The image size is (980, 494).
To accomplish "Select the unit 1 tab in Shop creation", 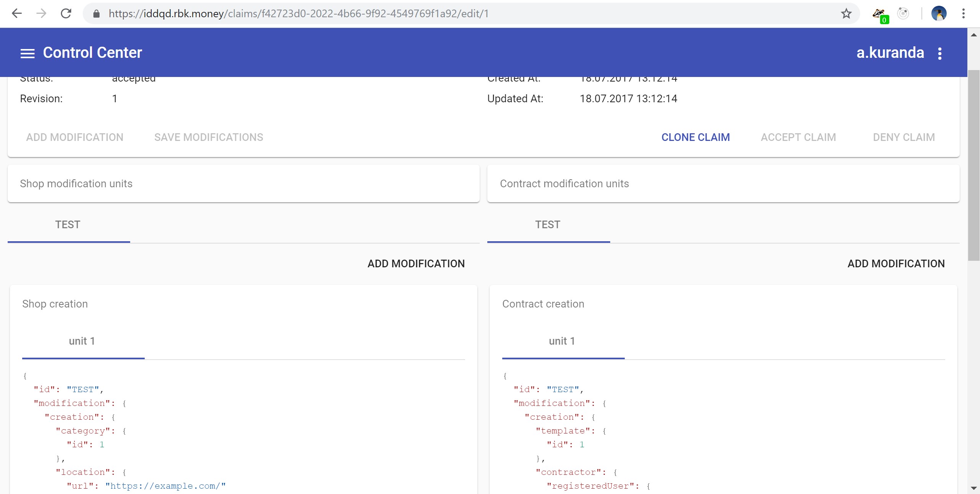I will point(82,341).
